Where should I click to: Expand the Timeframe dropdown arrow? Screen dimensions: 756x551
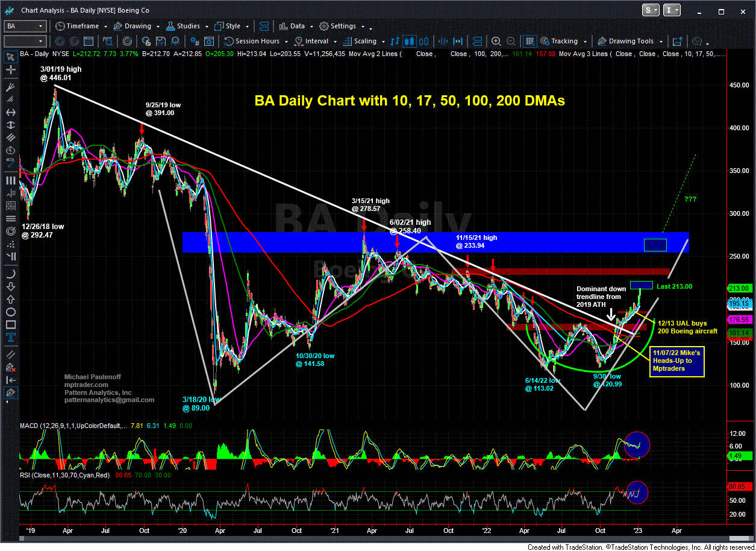tap(105, 27)
